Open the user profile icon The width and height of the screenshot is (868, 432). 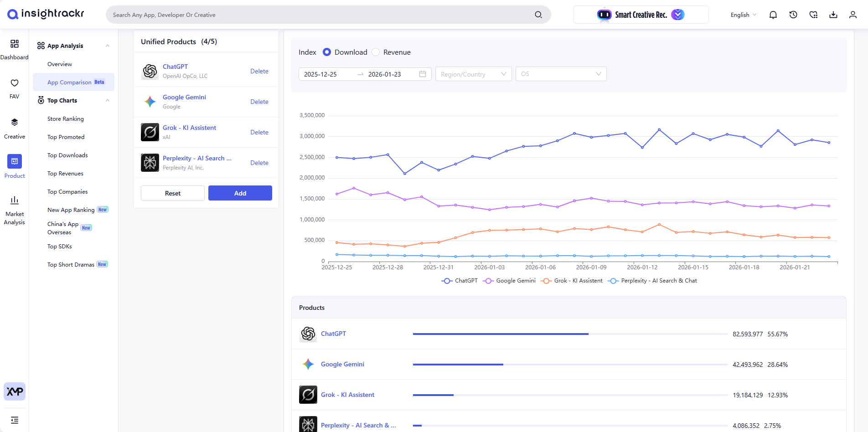click(x=852, y=15)
